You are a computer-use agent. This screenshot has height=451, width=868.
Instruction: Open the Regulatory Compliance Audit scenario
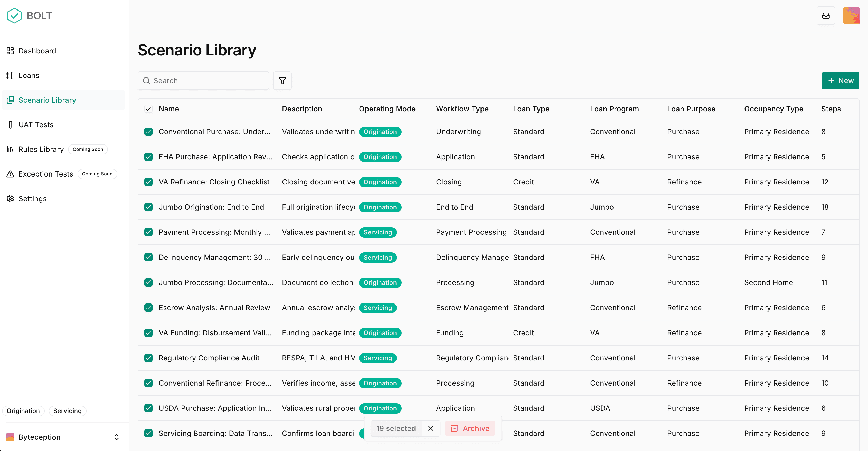(x=209, y=358)
